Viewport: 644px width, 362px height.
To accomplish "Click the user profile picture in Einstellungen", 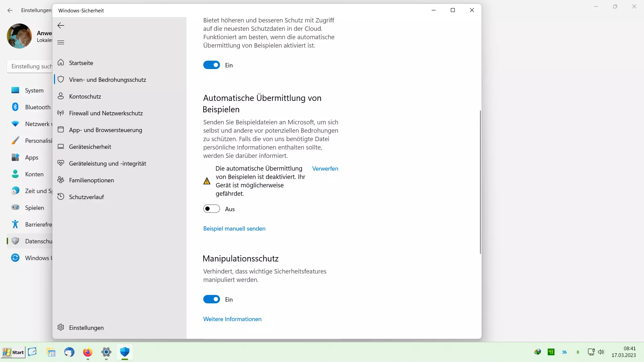I will coord(19,36).
